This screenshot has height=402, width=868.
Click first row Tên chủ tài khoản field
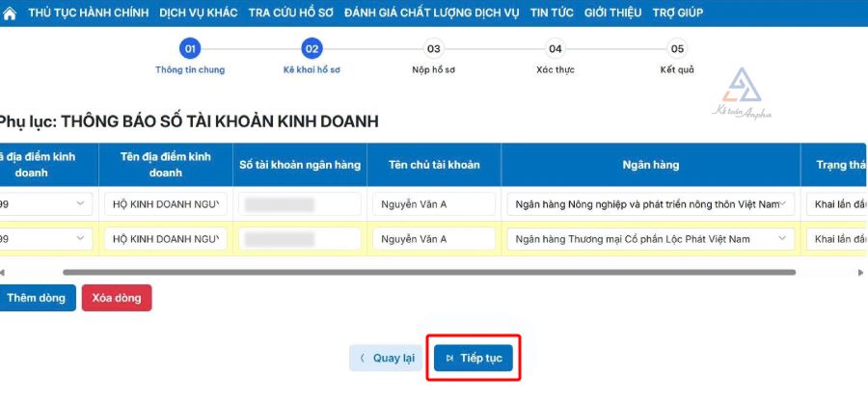433,204
